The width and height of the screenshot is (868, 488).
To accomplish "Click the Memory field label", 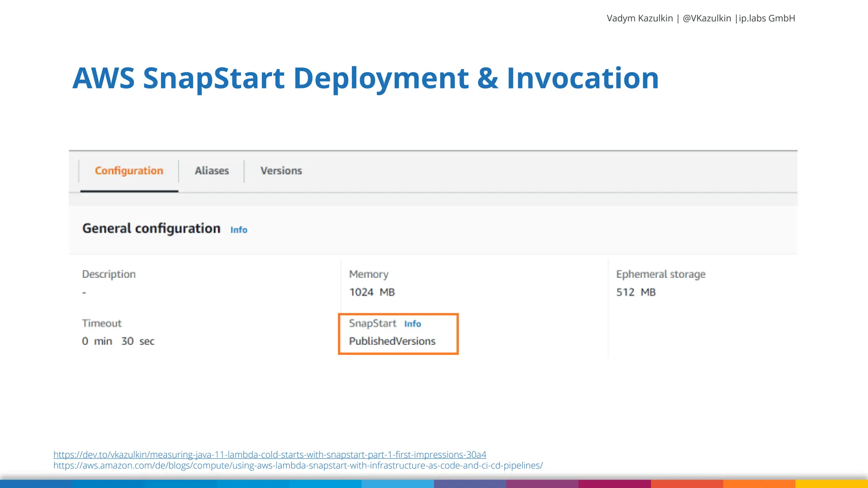I will 368,274.
